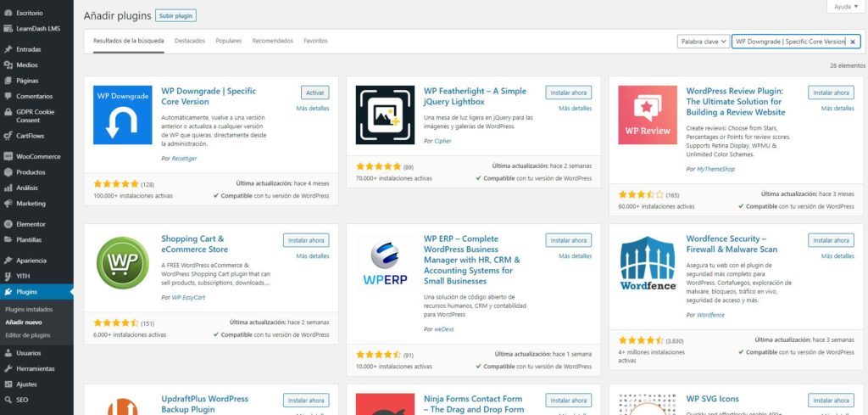Click the Comentarios bubble icon
This screenshot has width=868, height=415.
(x=8, y=96)
